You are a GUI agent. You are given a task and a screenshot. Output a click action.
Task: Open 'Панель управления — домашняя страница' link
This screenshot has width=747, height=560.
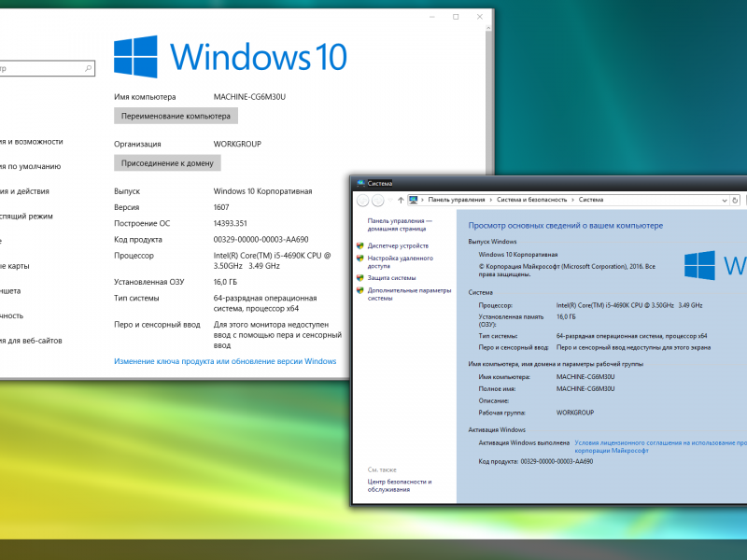point(400,225)
